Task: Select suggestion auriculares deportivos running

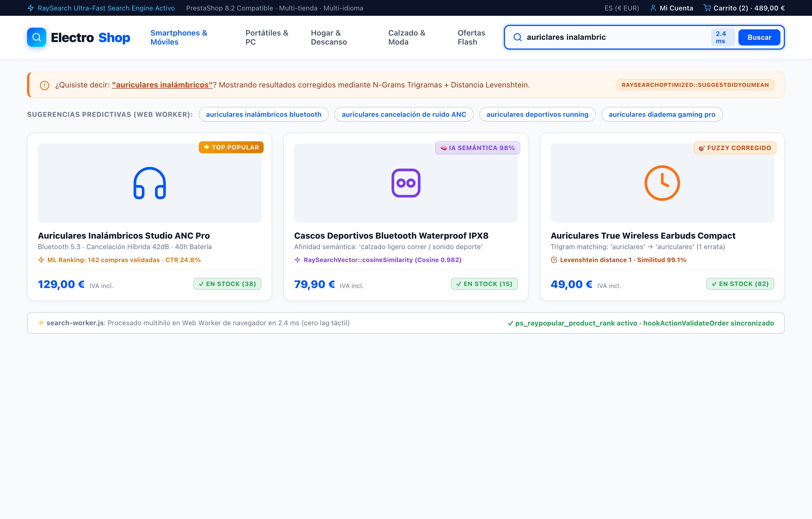Action: pyautogui.click(x=537, y=115)
